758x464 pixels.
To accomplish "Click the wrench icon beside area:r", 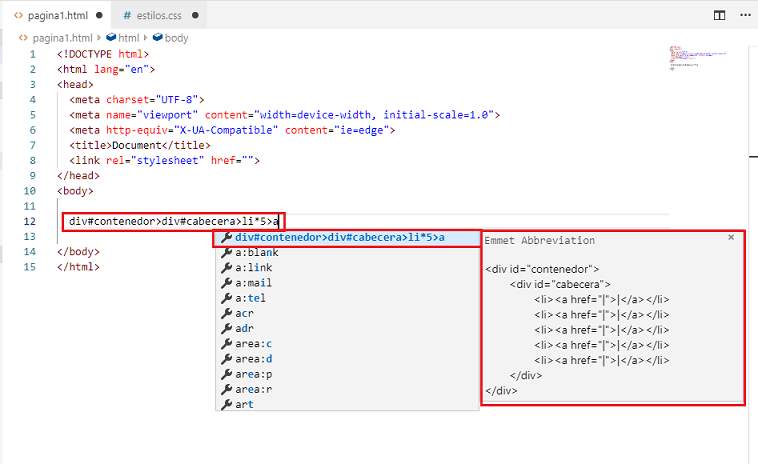I will pyautogui.click(x=226, y=390).
